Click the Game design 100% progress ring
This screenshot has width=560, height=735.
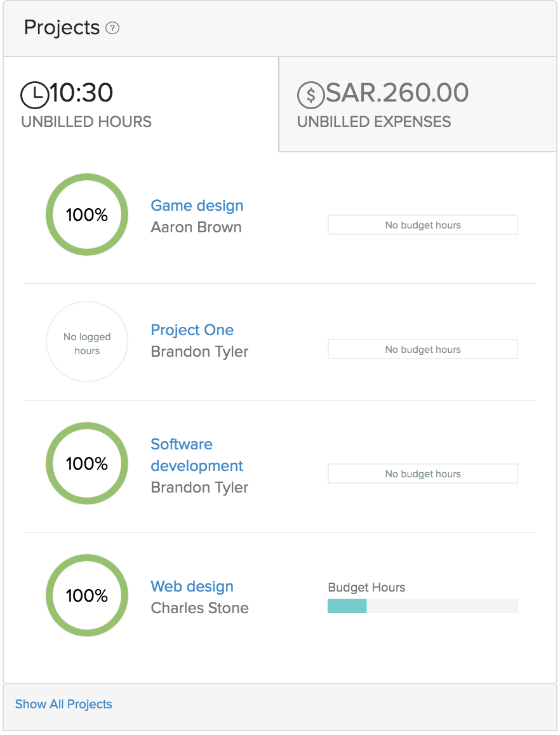click(87, 215)
